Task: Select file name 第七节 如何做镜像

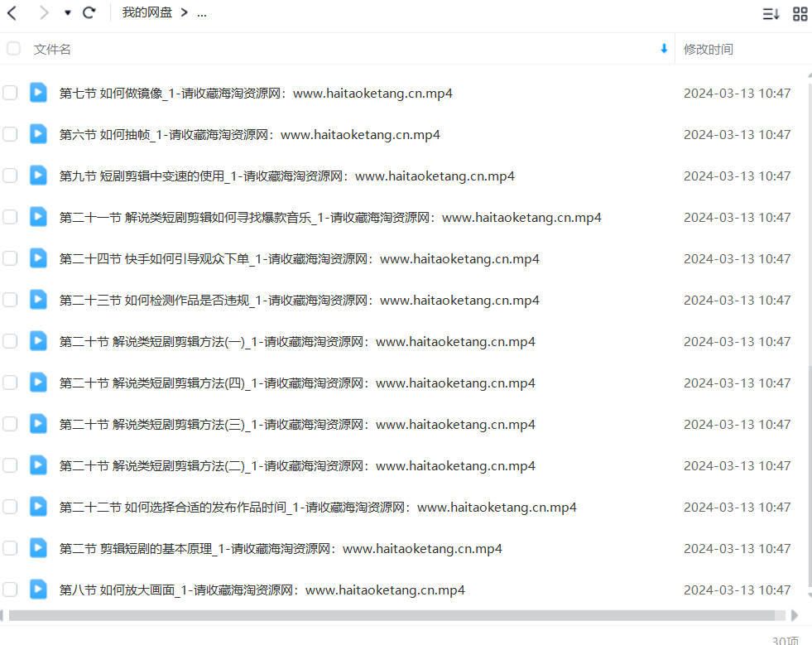Action: coord(256,94)
